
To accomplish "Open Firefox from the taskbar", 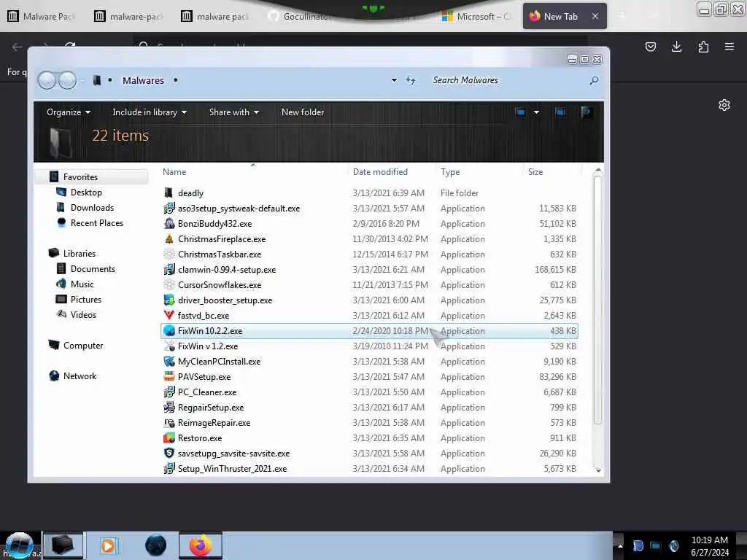I will [201, 545].
